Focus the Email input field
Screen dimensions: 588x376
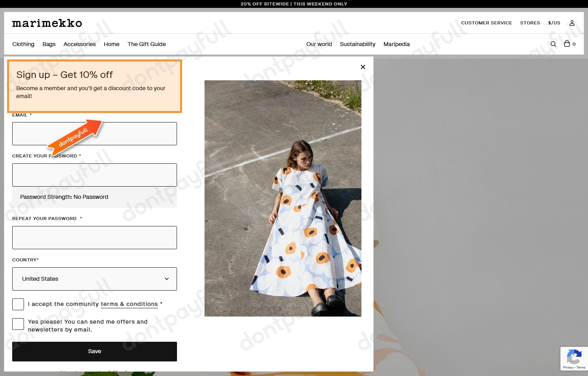click(x=94, y=133)
